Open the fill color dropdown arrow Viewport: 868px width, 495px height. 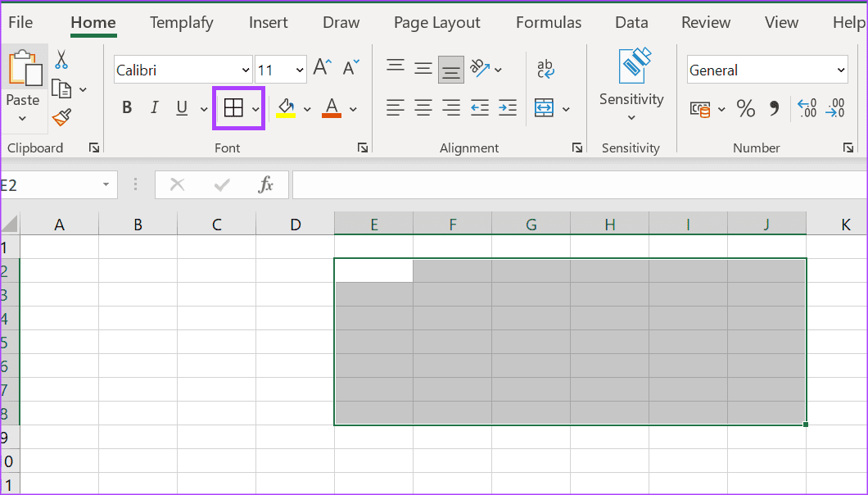pyautogui.click(x=307, y=109)
